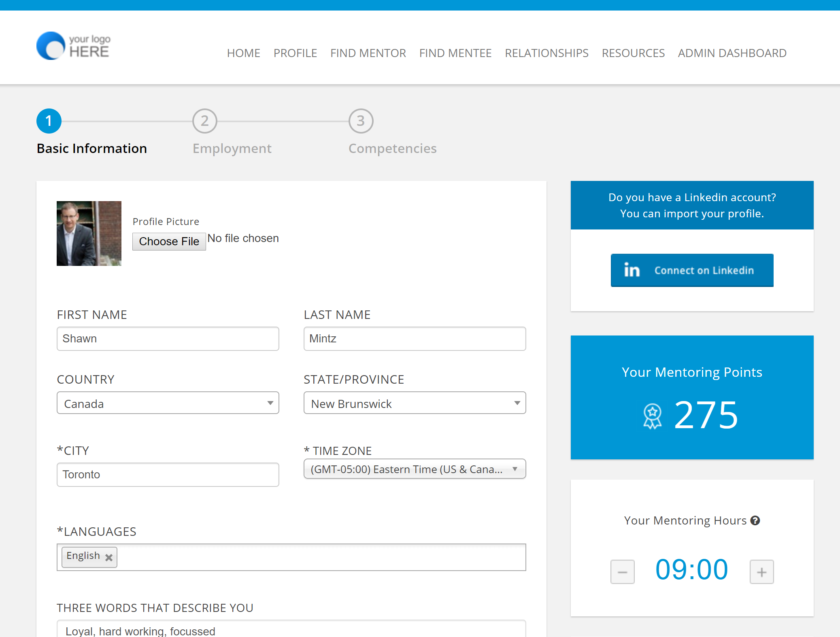Image resolution: width=840 pixels, height=637 pixels.
Task: Remove the English language tag
Action: click(109, 557)
